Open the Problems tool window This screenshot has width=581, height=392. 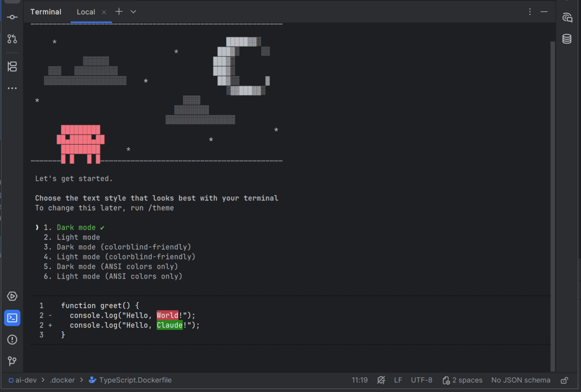pyautogui.click(x=12, y=339)
